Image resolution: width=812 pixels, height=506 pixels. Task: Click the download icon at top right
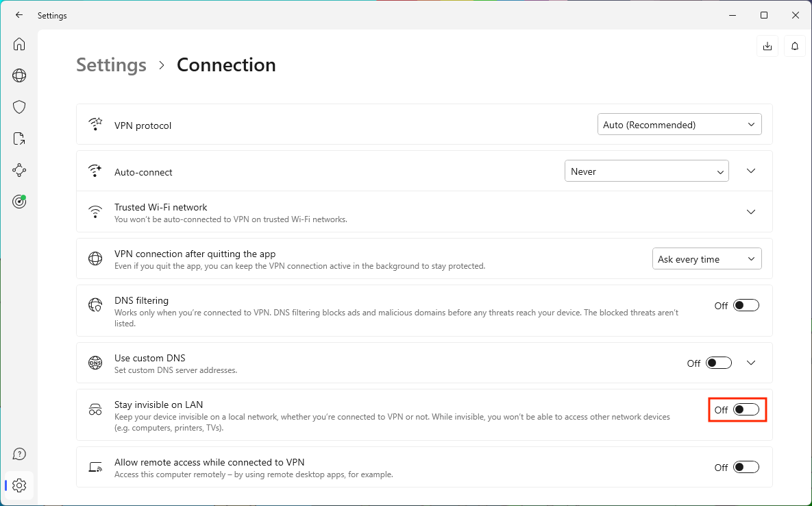point(767,46)
